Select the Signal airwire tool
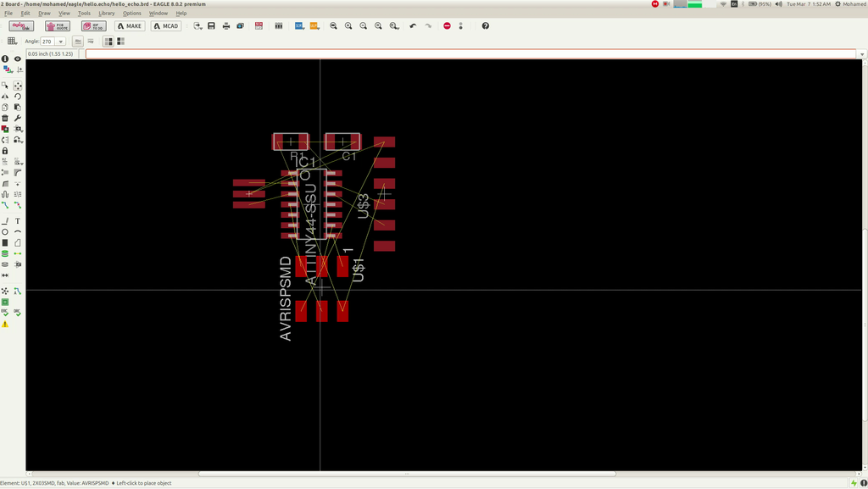868x489 pixels. coord(18,253)
